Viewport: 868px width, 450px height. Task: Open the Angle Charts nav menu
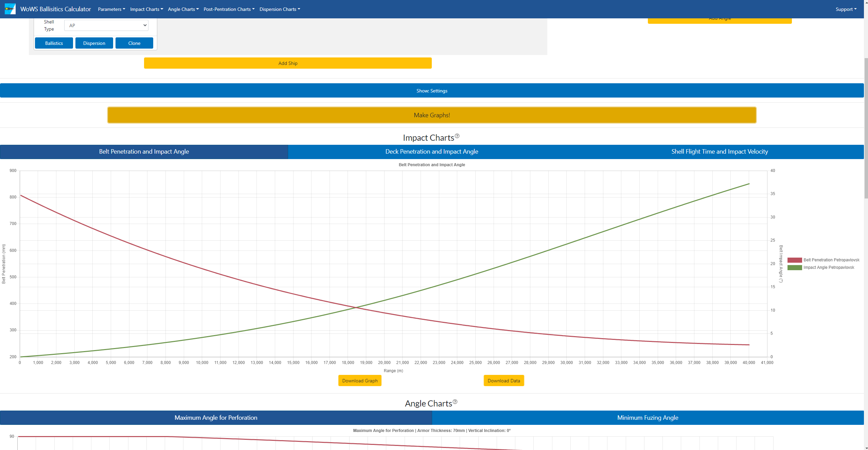click(183, 9)
